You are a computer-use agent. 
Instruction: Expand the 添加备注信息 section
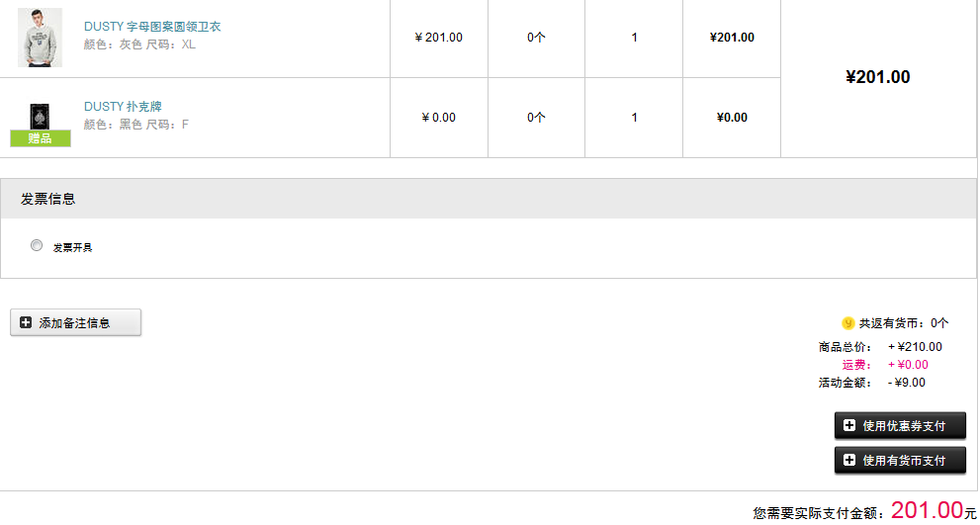(x=75, y=322)
